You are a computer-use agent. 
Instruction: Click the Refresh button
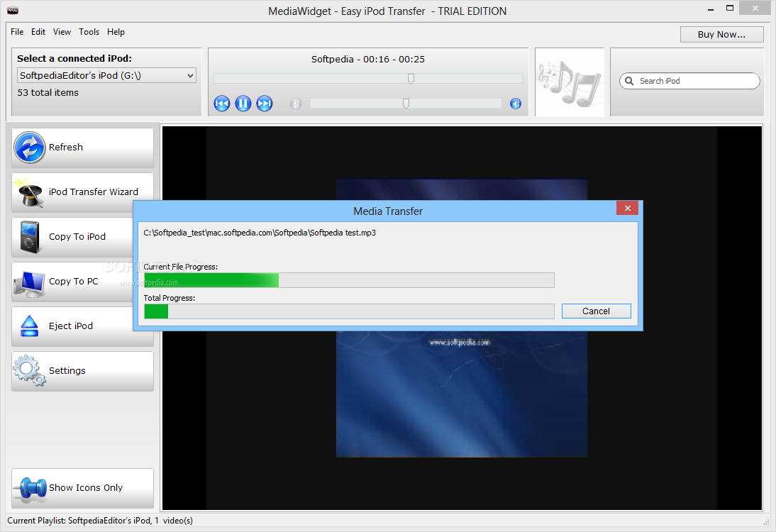coord(83,148)
